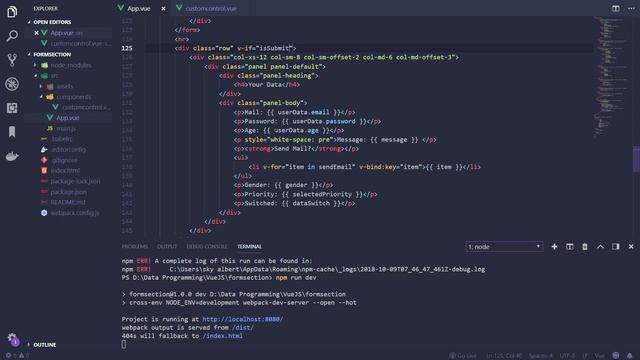
Task: Click the /dist/ path in terminal
Action: (242, 328)
